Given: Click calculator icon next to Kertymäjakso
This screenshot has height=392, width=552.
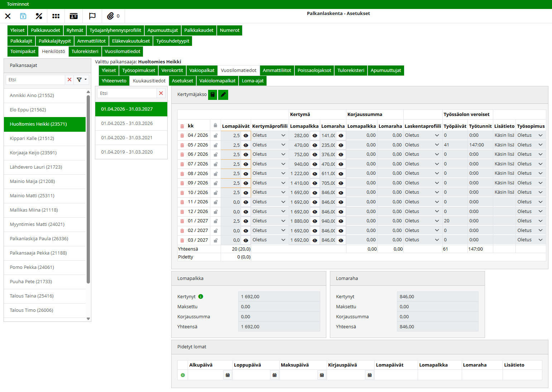Looking at the screenshot, I should click(x=212, y=95).
